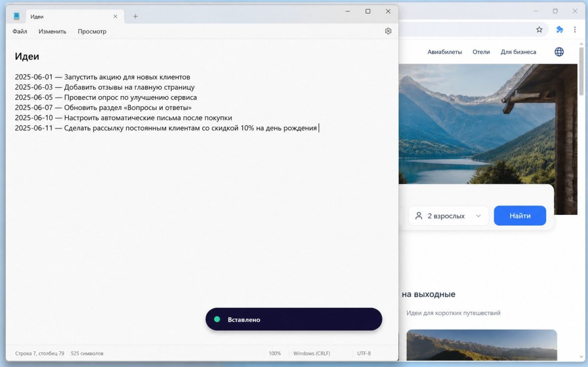Open the Просмотр menu
The width and height of the screenshot is (588, 367).
tap(92, 31)
